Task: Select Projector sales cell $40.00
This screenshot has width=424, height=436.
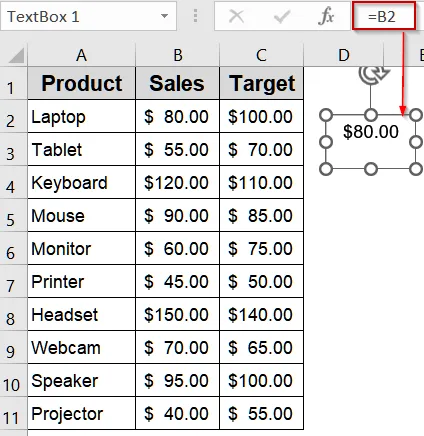Action: point(178,413)
